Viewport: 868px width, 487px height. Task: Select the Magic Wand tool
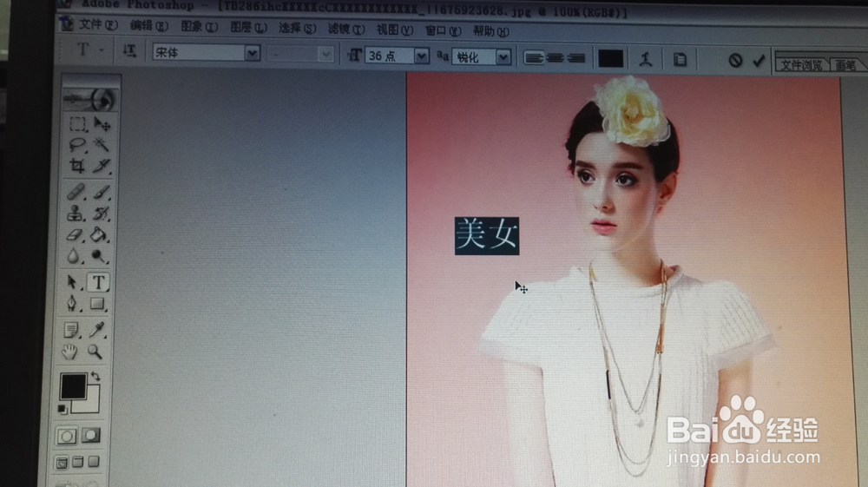[x=101, y=144]
